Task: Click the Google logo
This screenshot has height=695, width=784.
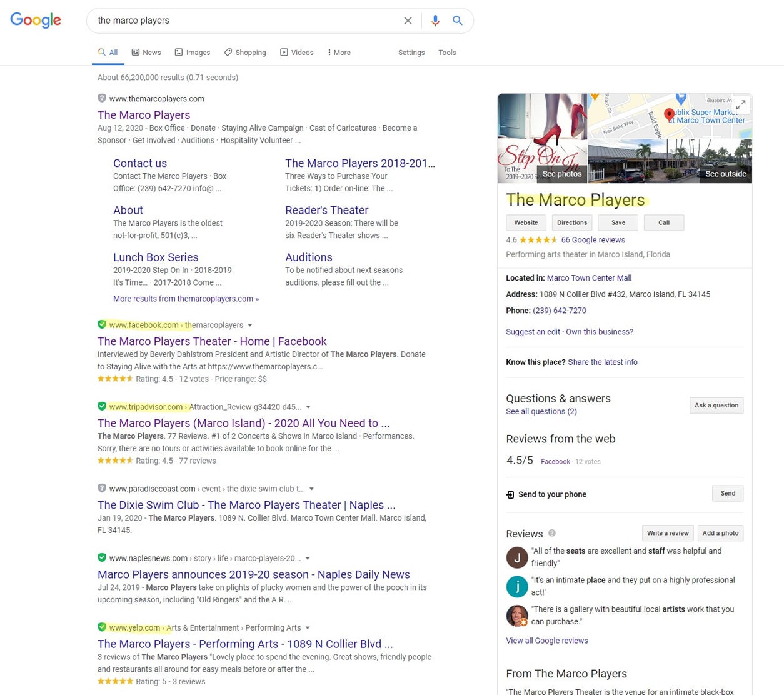Action: pos(36,20)
